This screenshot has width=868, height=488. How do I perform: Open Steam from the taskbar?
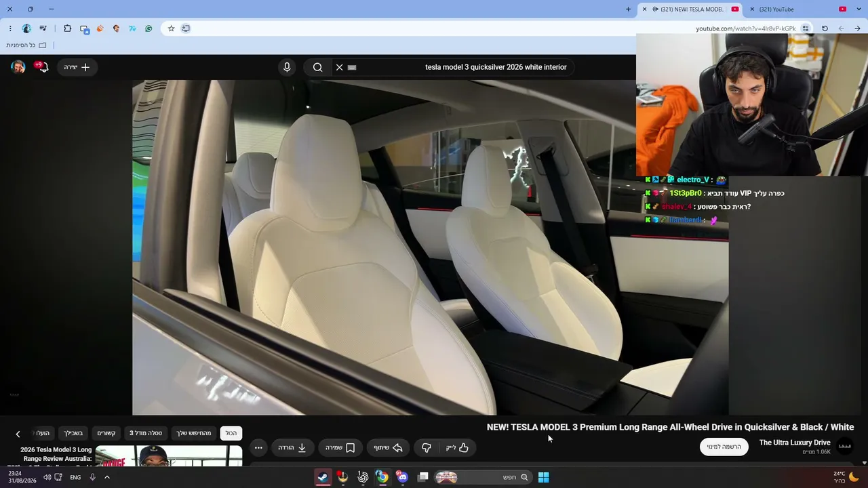(x=323, y=477)
